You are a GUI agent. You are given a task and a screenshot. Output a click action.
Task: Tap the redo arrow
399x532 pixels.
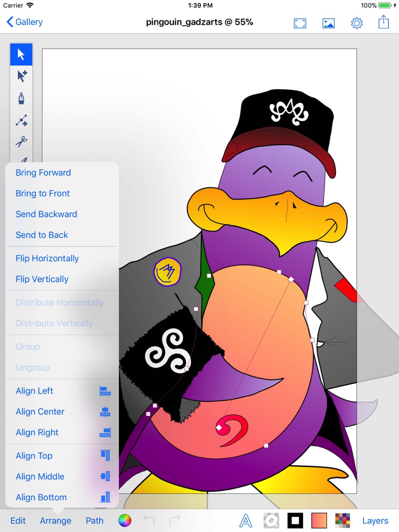pyautogui.click(x=175, y=520)
